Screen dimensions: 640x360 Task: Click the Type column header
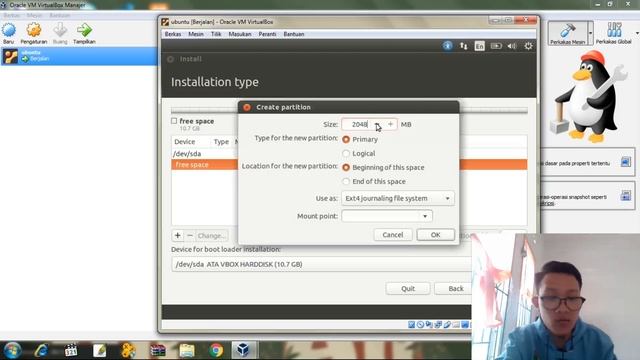coord(221,142)
